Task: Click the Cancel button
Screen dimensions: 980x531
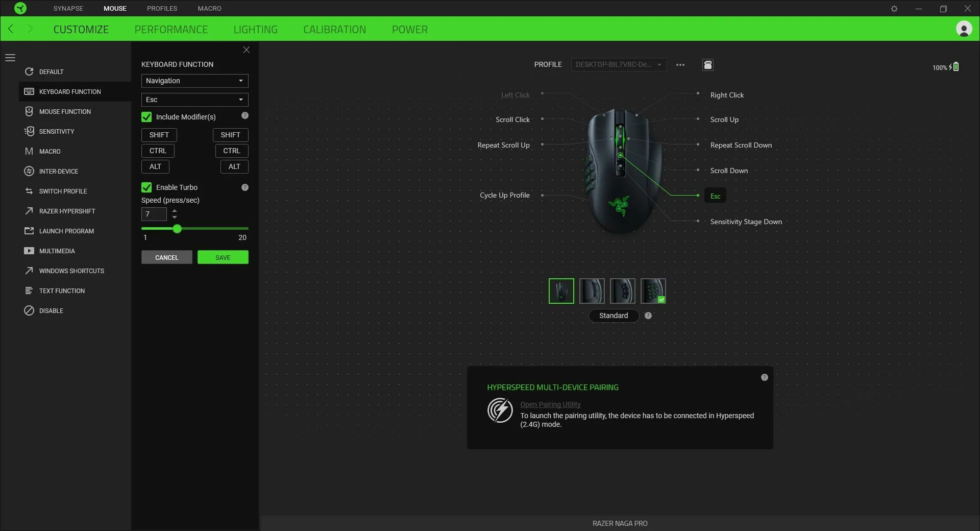Action: pyautogui.click(x=167, y=257)
